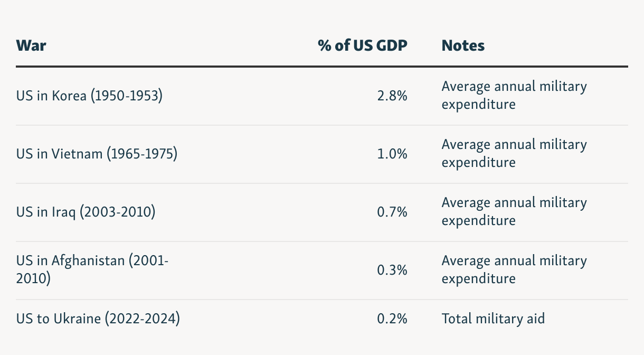Click the Notes text in Korea row
This screenshot has height=355, width=644.
(514, 95)
